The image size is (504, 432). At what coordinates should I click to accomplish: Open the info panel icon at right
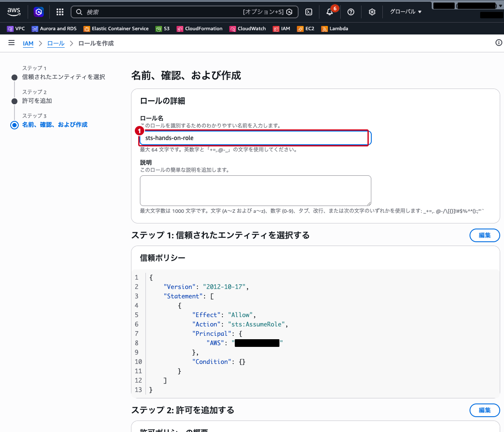[x=498, y=43]
